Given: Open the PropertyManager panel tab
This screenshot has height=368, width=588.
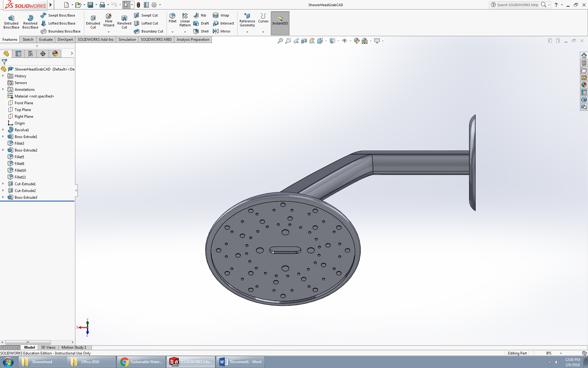Looking at the screenshot, I should (x=18, y=54).
